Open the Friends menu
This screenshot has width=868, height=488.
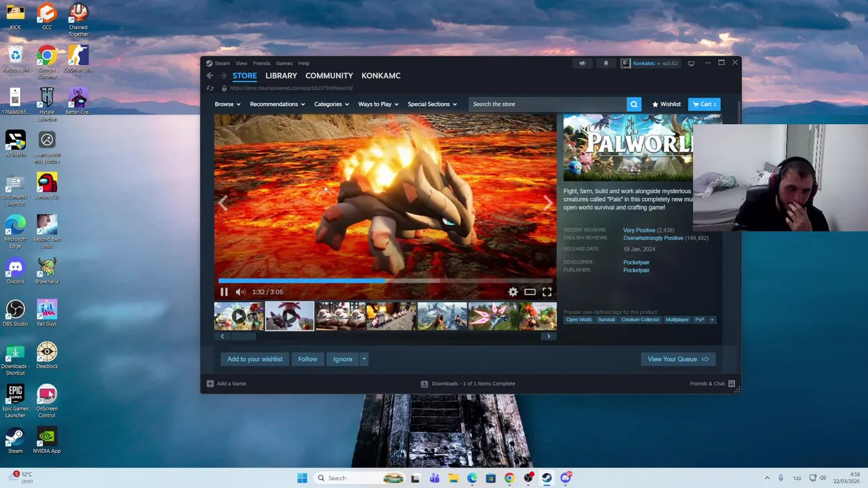tap(262, 64)
